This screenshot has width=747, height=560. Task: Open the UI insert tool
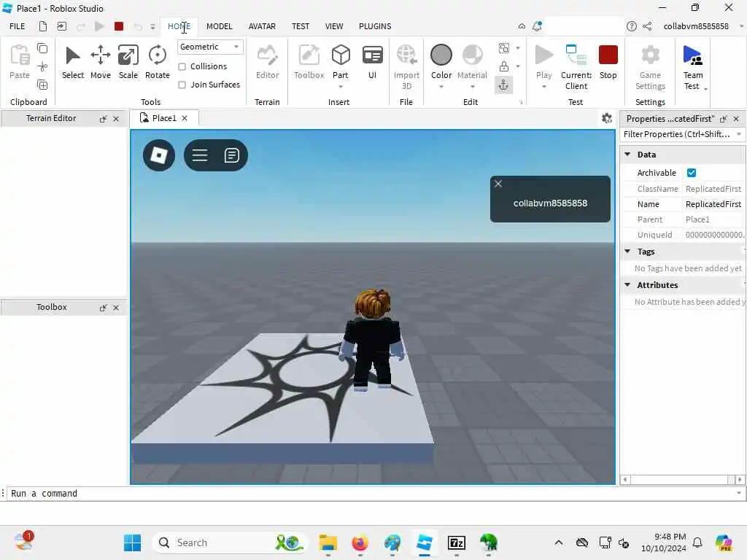pos(372,62)
